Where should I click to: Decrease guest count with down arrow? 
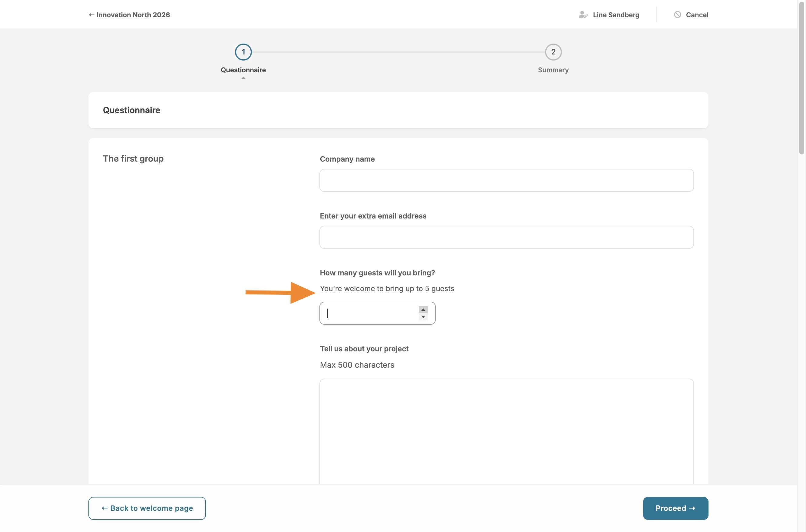click(x=423, y=317)
